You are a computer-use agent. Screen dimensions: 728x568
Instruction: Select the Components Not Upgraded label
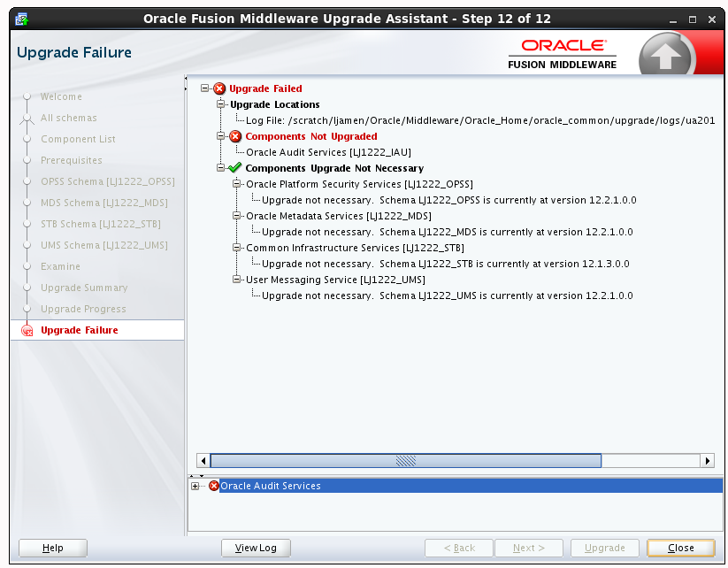(311, 136)
